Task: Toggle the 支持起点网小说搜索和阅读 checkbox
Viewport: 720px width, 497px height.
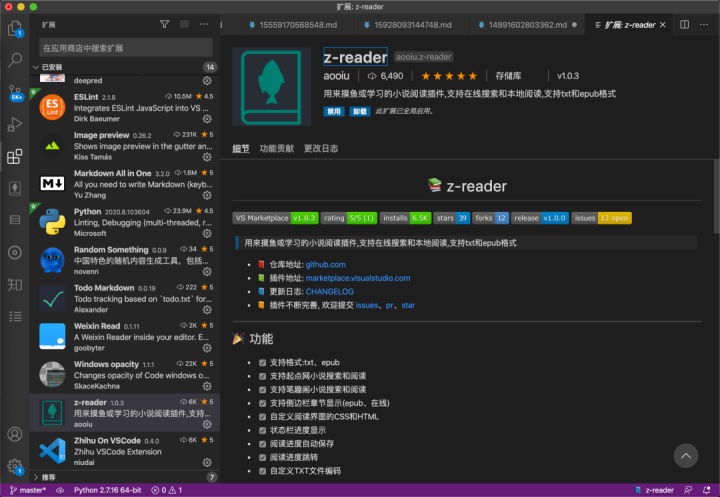Action: [x=262, y=376]
